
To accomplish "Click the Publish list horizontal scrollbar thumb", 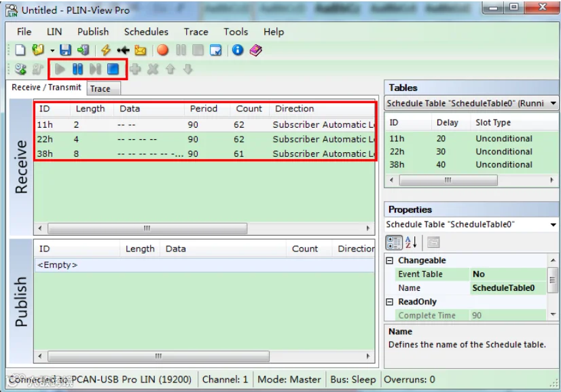I will coord(158,356).
